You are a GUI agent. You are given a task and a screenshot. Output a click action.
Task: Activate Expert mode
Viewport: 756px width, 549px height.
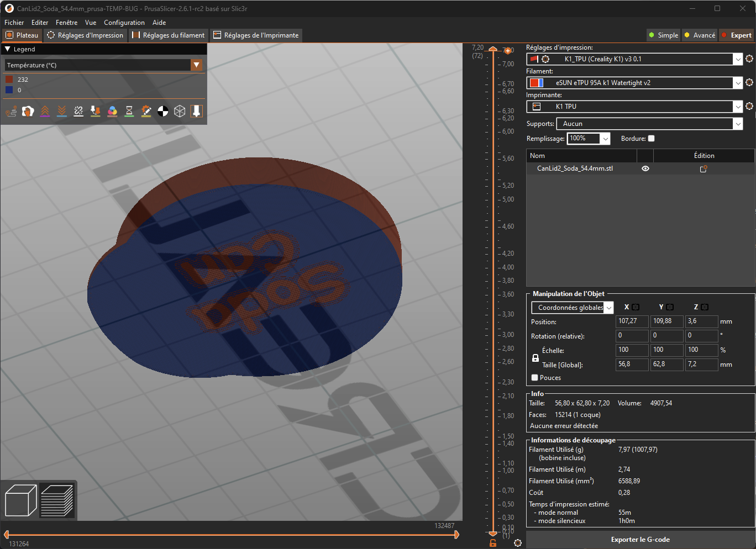(x=737, y=35)
